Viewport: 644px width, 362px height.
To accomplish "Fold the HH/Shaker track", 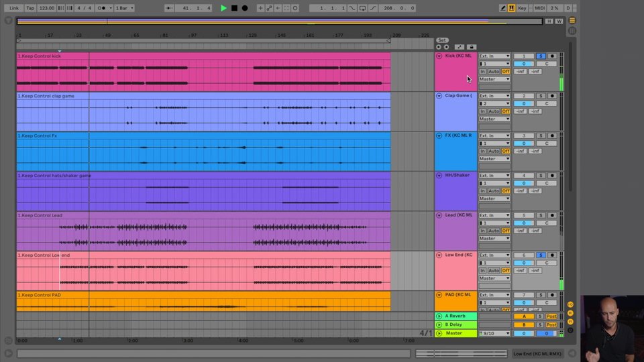I will tap(439, 175).
